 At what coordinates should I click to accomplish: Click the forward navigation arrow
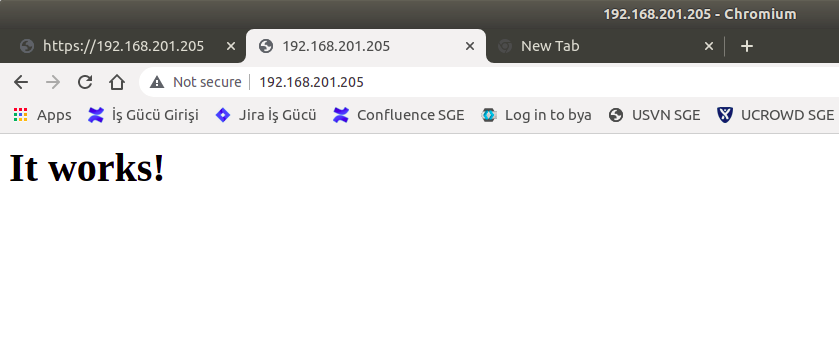click(53, 82)
